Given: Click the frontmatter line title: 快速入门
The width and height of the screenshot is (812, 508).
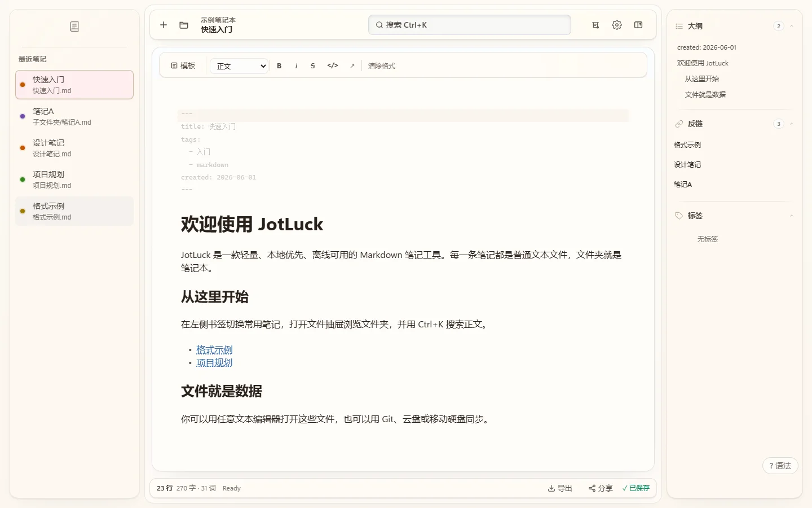Looking at the screenshot, I should (209, 126).
